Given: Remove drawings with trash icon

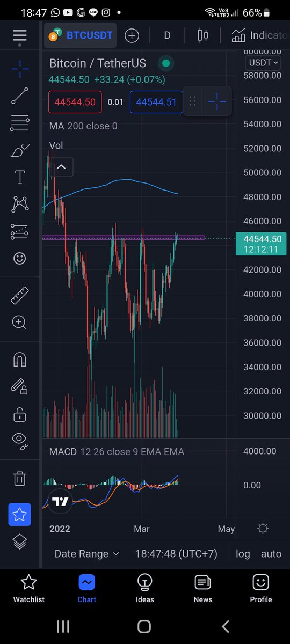Looking at the screenshot, I should (x=20, y=478).
